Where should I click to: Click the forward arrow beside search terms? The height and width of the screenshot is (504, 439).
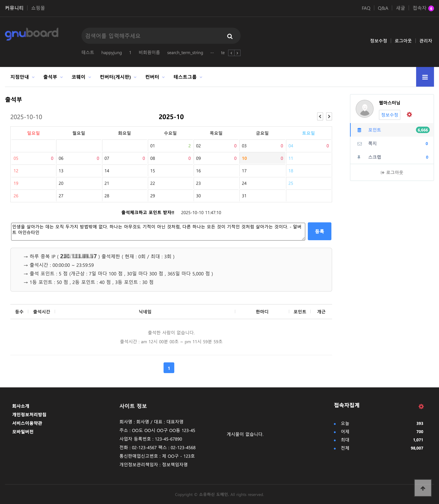[237, 53]
